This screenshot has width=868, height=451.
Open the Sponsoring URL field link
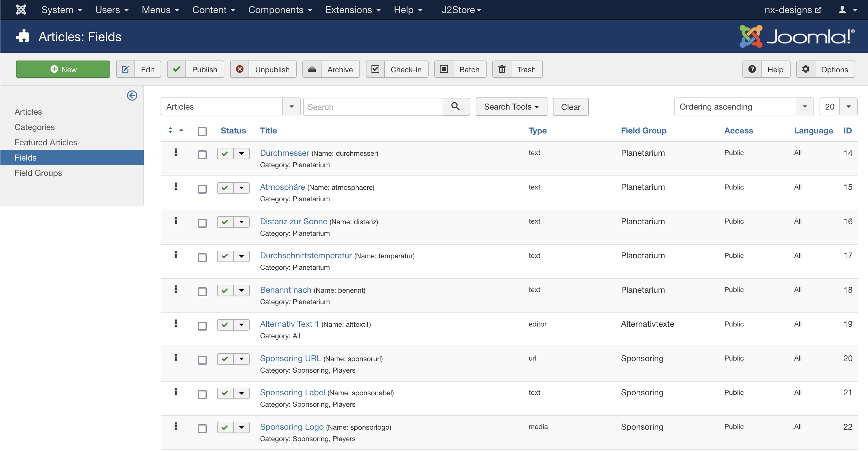click(290, 358)
